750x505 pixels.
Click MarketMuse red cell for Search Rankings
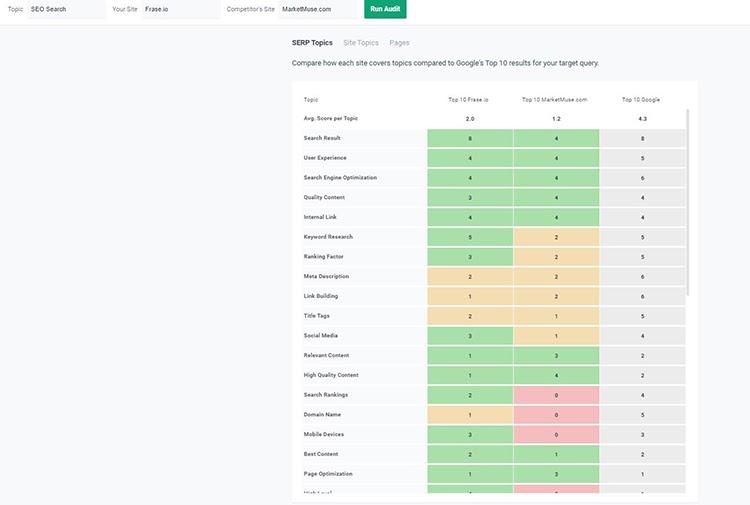[556, 395]
